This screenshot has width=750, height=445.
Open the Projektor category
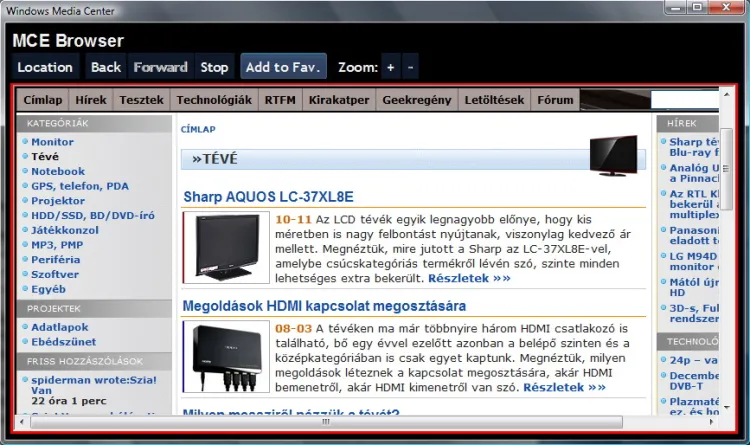tap(58, 201)
